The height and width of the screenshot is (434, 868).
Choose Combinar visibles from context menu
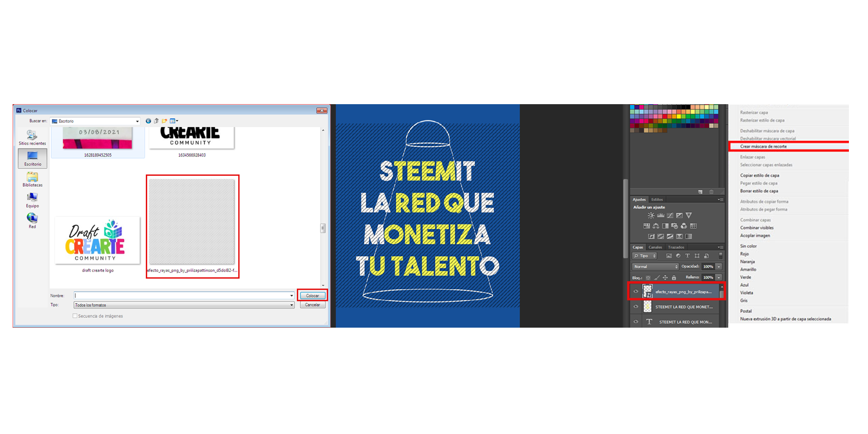(x=757, y=228)
